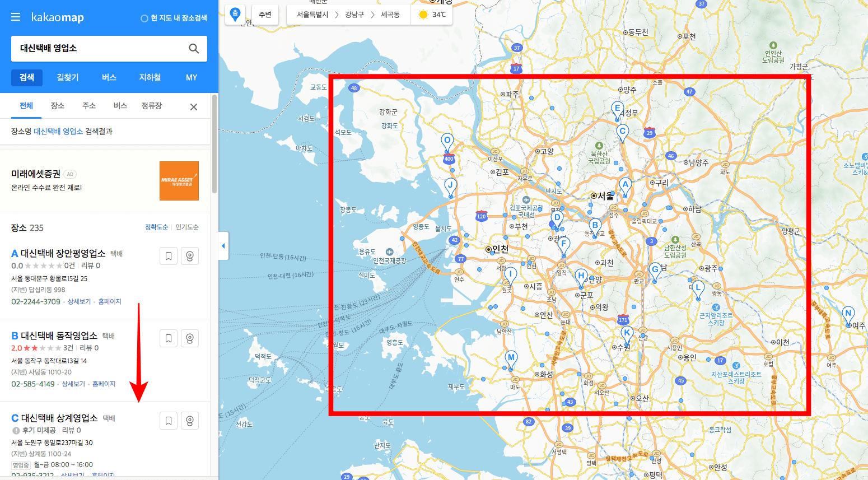Open the MY tab
Screen dimensions: 868x480
[x=192, y=77]
